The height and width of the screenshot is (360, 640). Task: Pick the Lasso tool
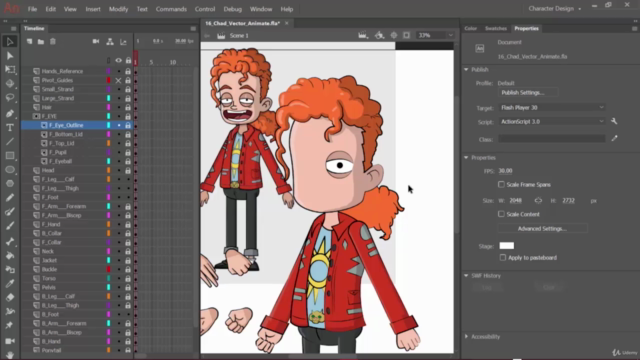coord(10,98)
